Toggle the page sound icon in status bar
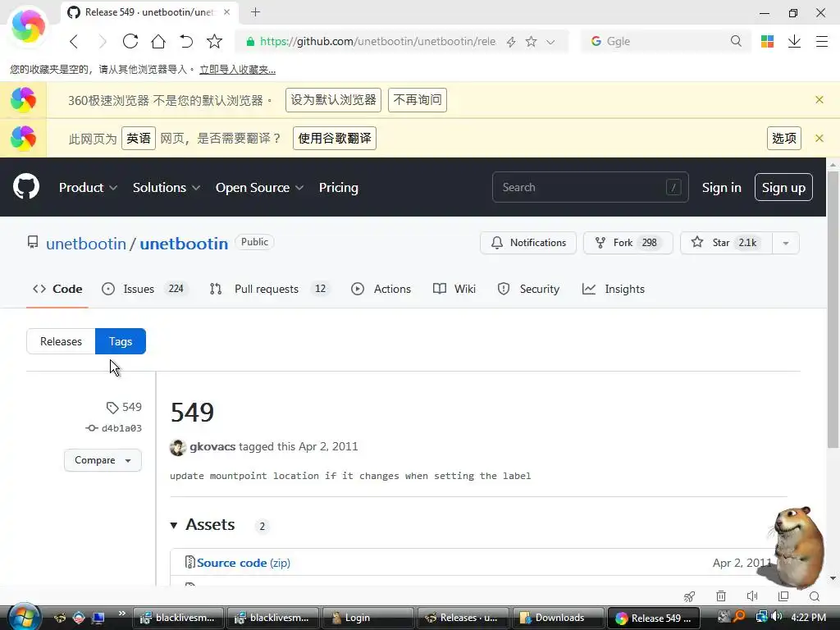 [x=752, y=596]
